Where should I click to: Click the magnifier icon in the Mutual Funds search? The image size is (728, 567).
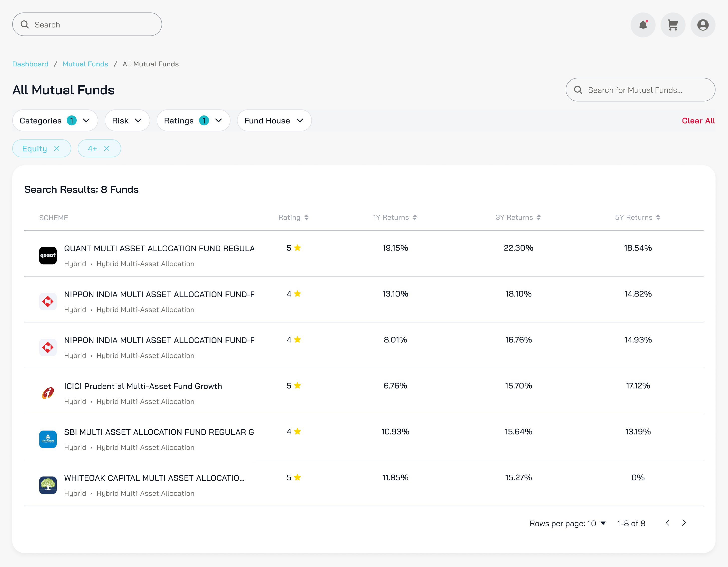(x=578, y=90)
